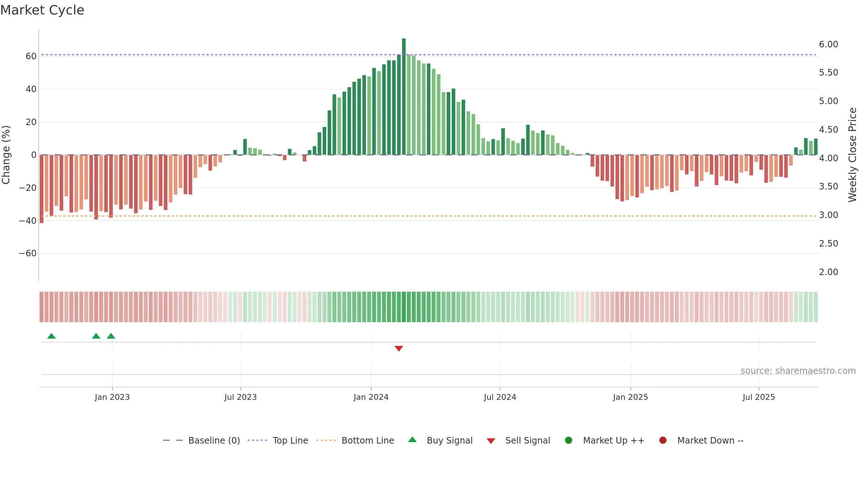Toggle the Baseline (0) legend entry
Viewport: 868px width, 488px height.
(x=201, y=440)
